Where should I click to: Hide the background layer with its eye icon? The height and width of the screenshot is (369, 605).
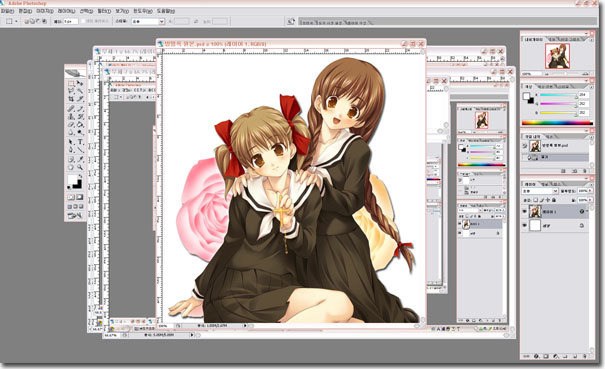[x=525, y=225]
